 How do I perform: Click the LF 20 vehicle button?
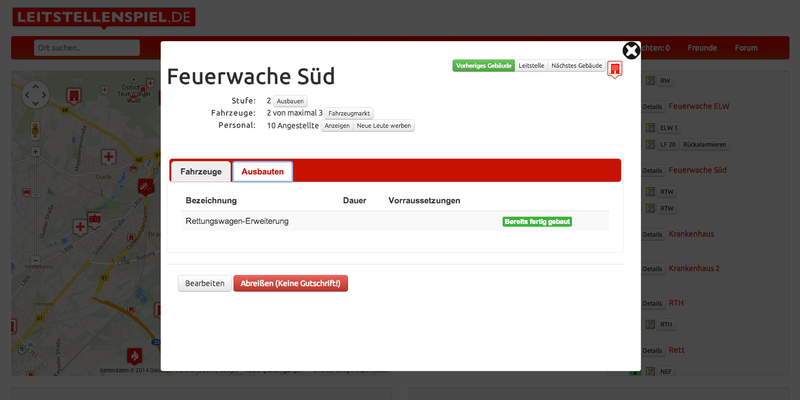(668, 144)
